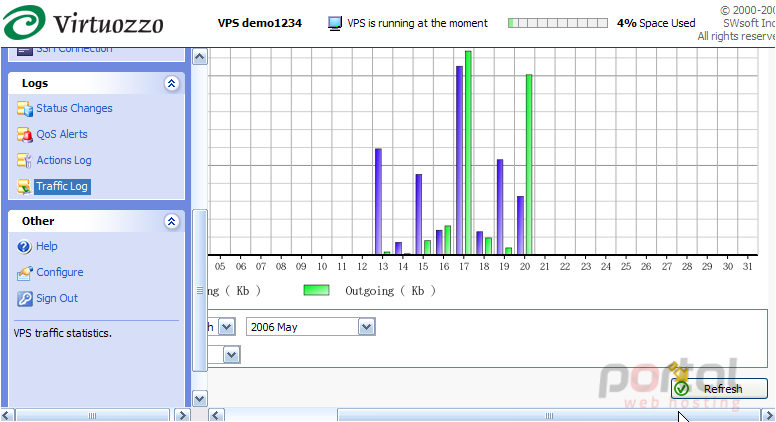Click the blue incoming bar for day 15
Image resolution: width=776 pixels, height=422 pixels.
[419, 214]
